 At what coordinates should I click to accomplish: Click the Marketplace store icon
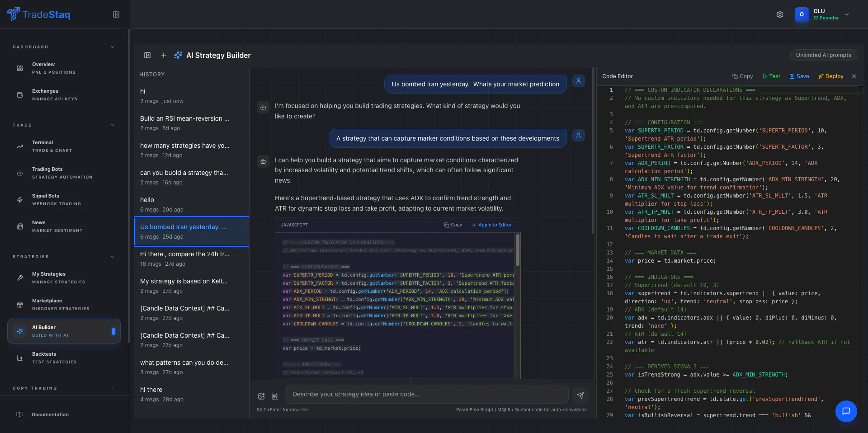tap(20, 305)
